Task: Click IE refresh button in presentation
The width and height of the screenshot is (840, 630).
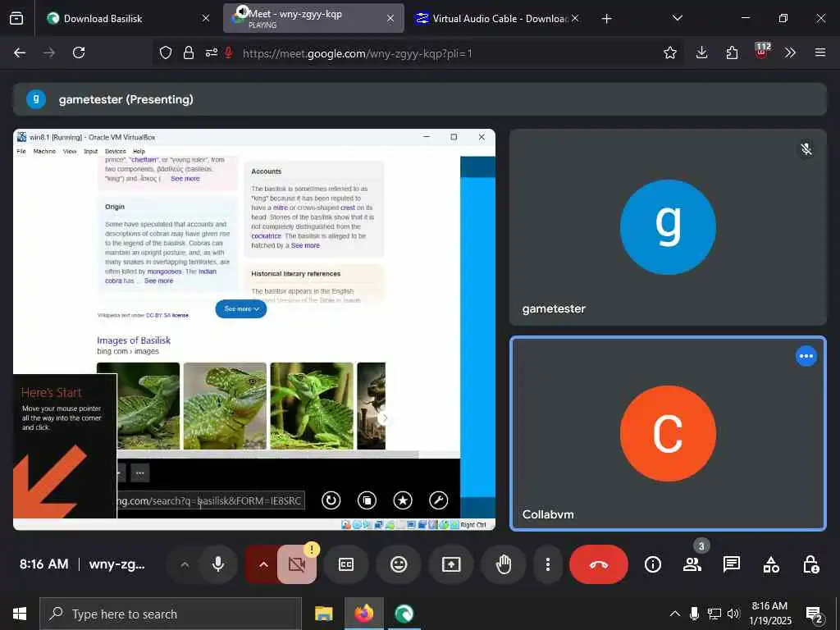Action: 331,500
